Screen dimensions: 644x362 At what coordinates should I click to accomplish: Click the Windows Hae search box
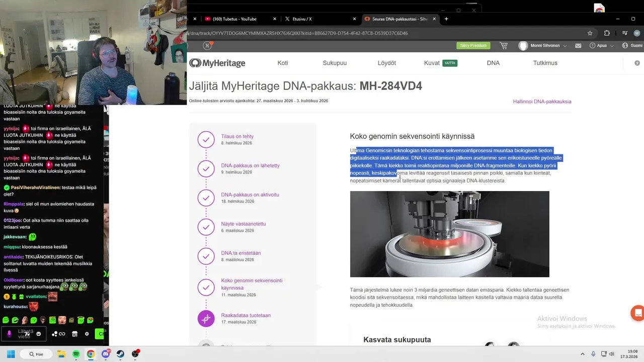(x=36, y=354)
